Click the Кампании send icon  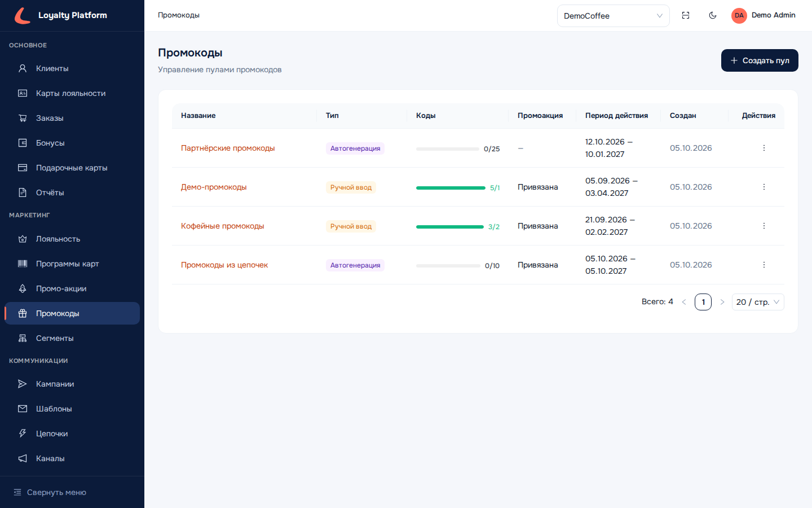click(x=23, y=384)
